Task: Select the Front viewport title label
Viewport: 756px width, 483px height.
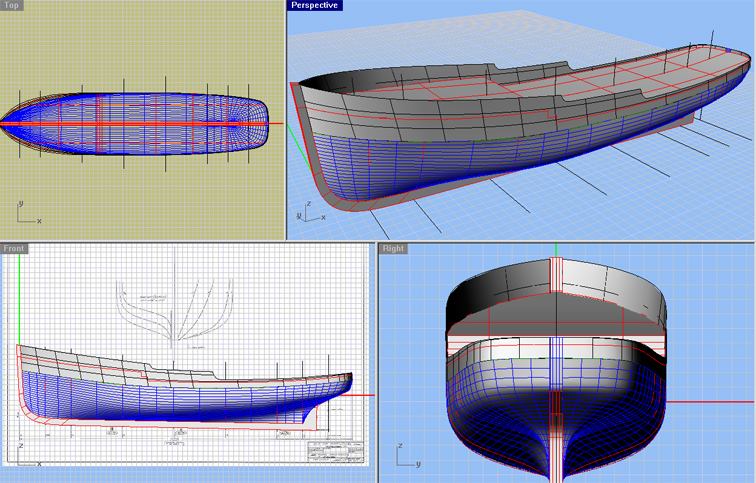Action: [x=15, y=248]
